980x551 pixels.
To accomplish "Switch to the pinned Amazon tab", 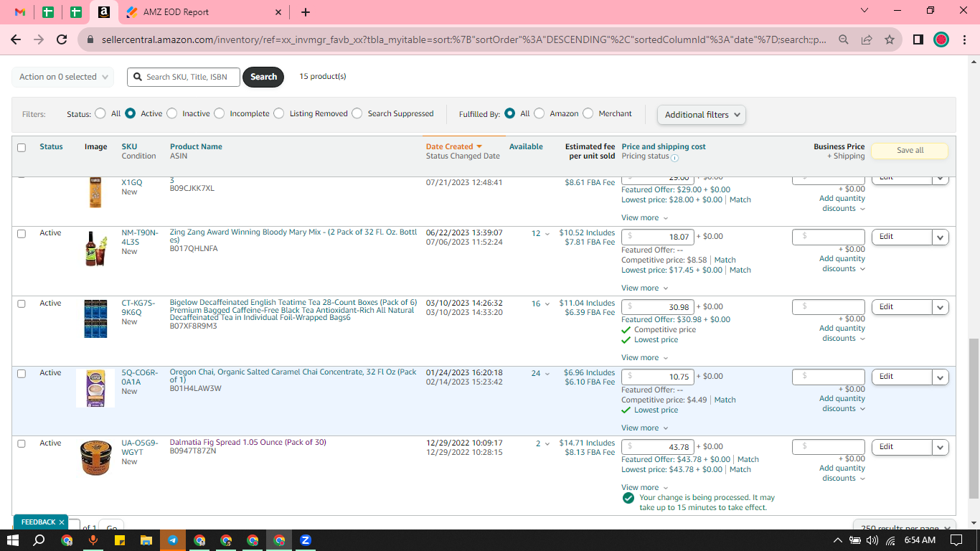I will 103,12.
